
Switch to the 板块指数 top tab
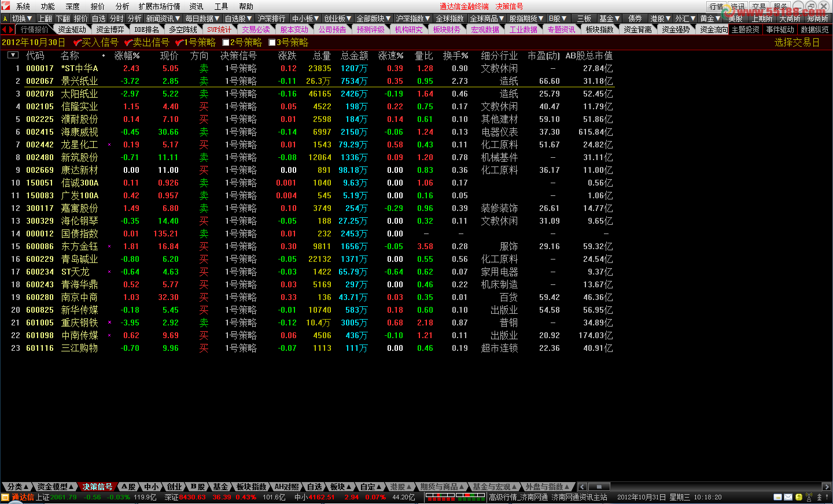click(599, 29)
